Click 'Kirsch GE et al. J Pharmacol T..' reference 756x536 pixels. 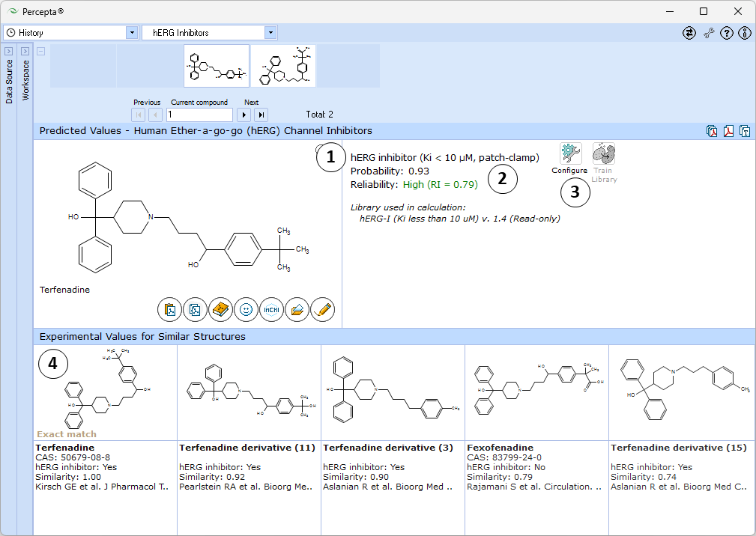102,487
